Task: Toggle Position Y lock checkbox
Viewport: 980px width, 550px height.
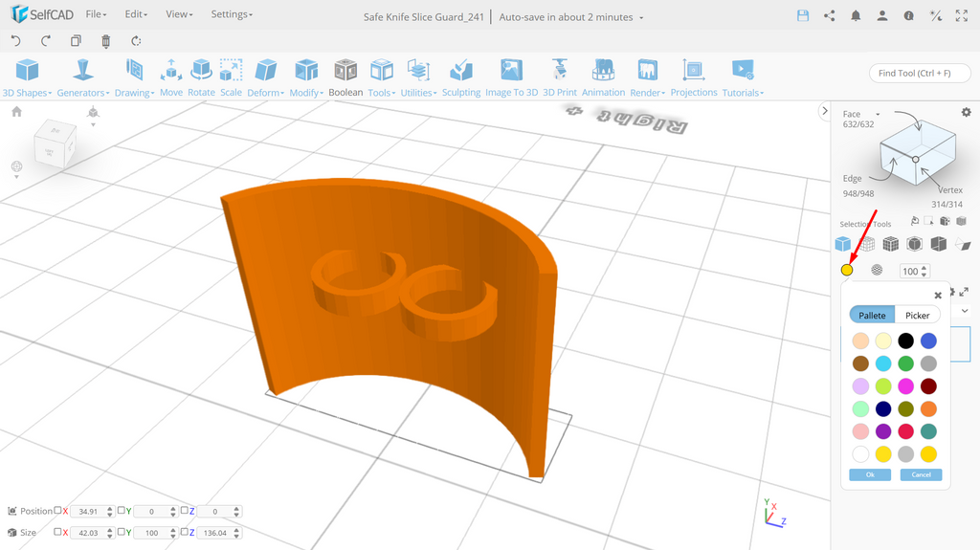Action: click(122, 510)
